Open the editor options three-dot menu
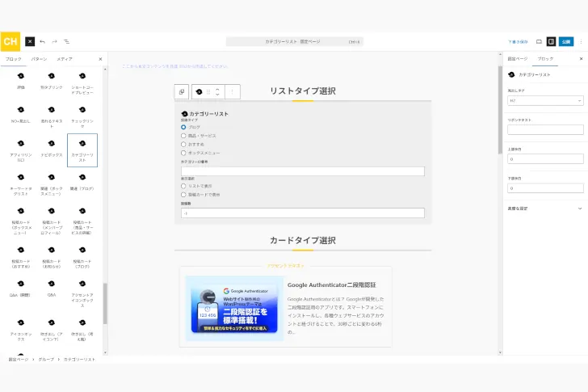The width and height of the screenshot is (588, 392). 581,42
